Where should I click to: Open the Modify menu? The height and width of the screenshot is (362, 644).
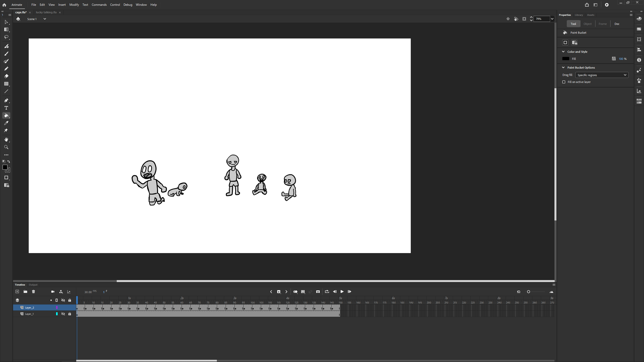click(x=74, y=5)
